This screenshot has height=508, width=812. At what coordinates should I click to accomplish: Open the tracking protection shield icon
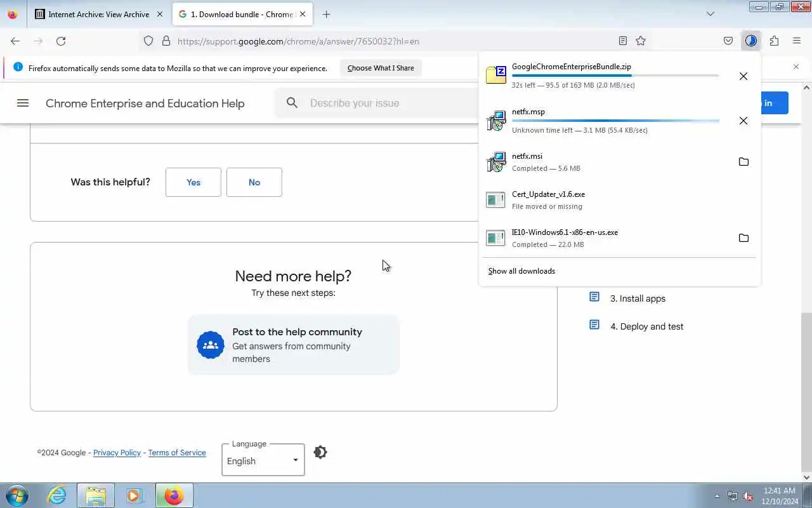pos(148,41)
